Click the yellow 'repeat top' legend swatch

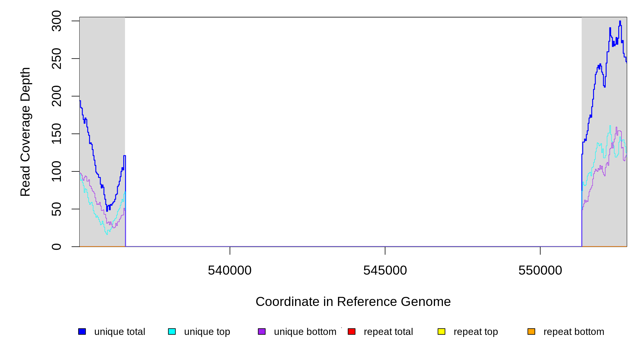point(441,331)
